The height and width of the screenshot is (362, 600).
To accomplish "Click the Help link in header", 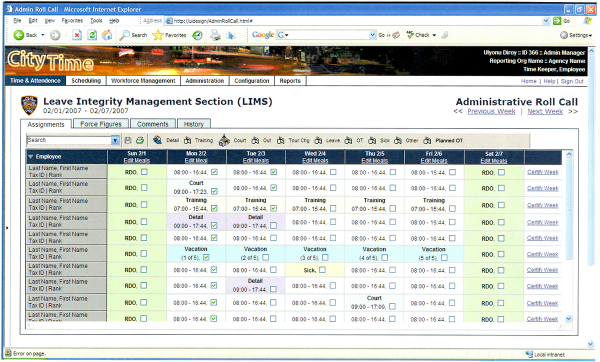I will coord(549,81).
